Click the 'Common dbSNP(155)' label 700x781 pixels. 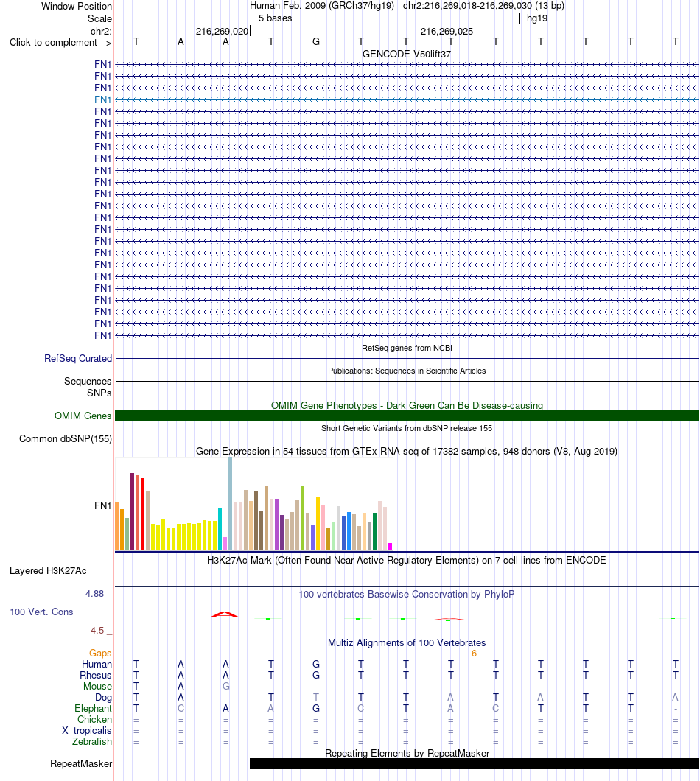point(66,439)
